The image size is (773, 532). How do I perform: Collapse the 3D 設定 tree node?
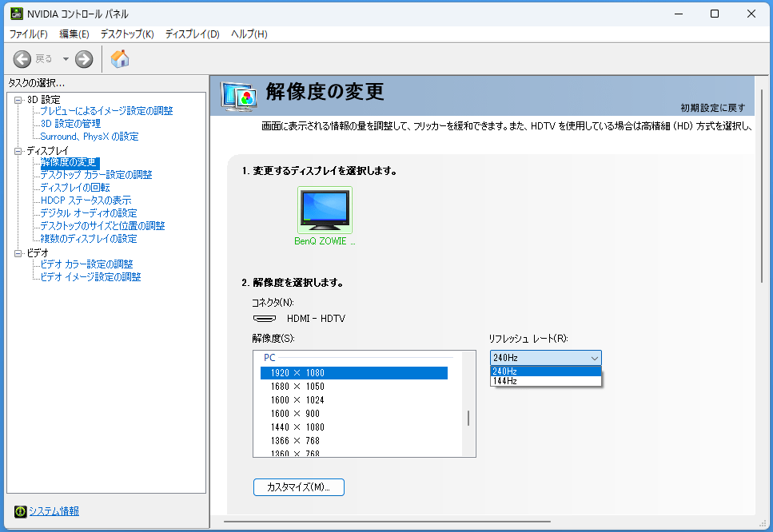click(x=18, y=100)
